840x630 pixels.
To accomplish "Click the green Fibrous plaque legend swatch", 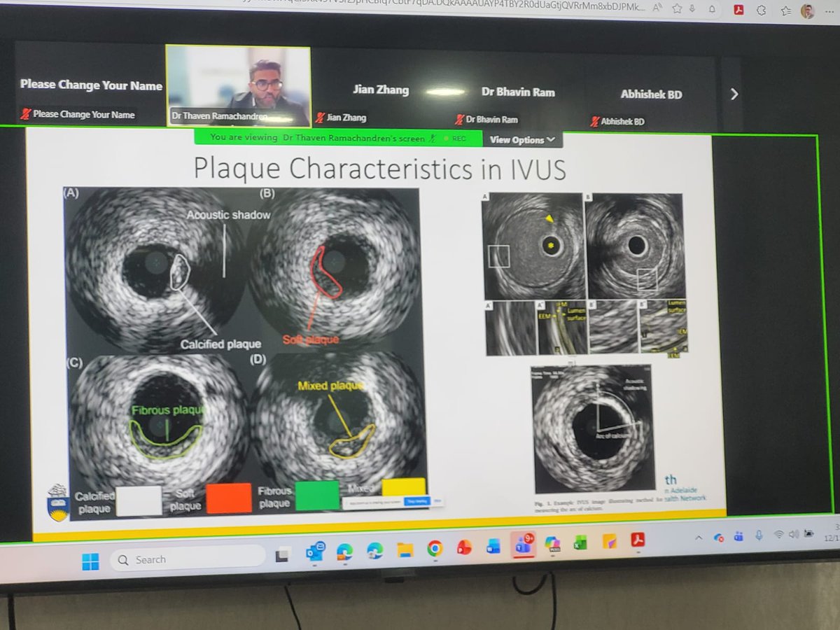I will click(317, 496).
